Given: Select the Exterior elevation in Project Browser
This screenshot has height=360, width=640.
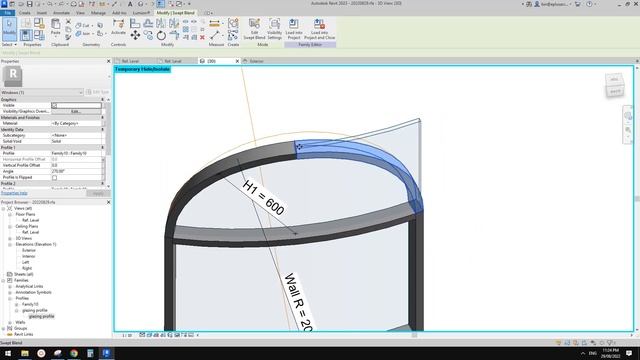Looking at the screenshot, I should coord(29,250).
